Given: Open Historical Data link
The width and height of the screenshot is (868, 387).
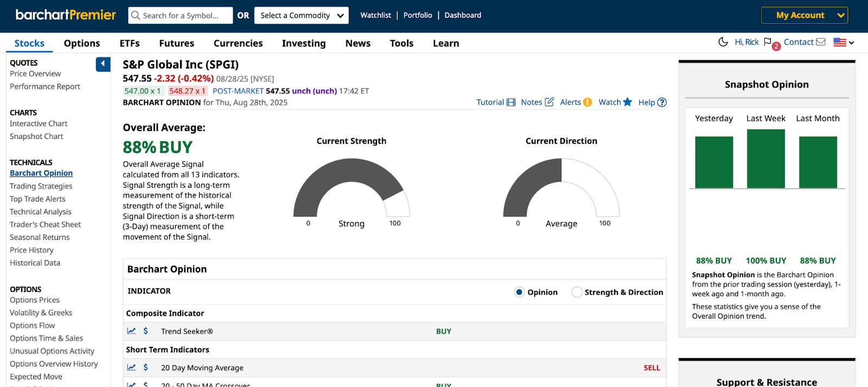Looking at the screenshot, I should tap(35, 263).
